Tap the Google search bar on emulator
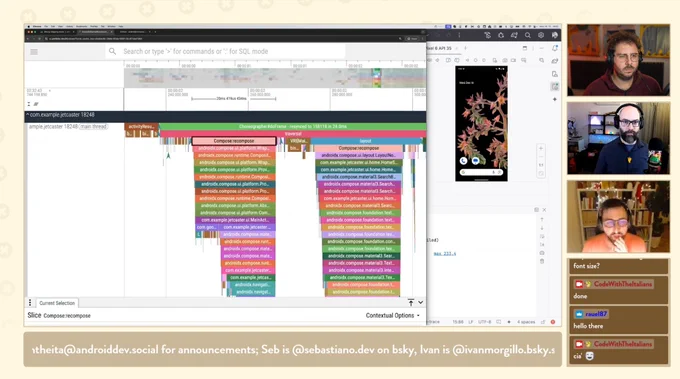680x379 pixels. 481,172
